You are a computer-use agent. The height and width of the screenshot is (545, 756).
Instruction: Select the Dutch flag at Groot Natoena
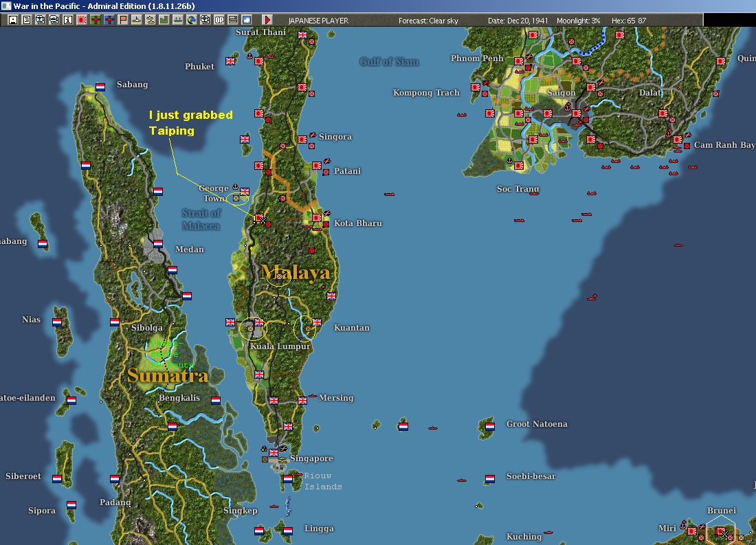point(490,426)
